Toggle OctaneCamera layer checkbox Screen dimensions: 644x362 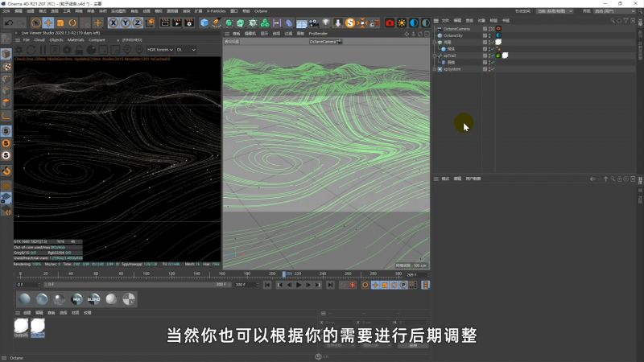(x=485, y=29)
